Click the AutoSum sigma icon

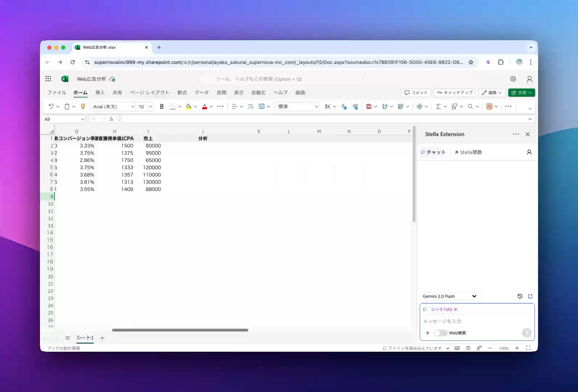coord(439,106)
